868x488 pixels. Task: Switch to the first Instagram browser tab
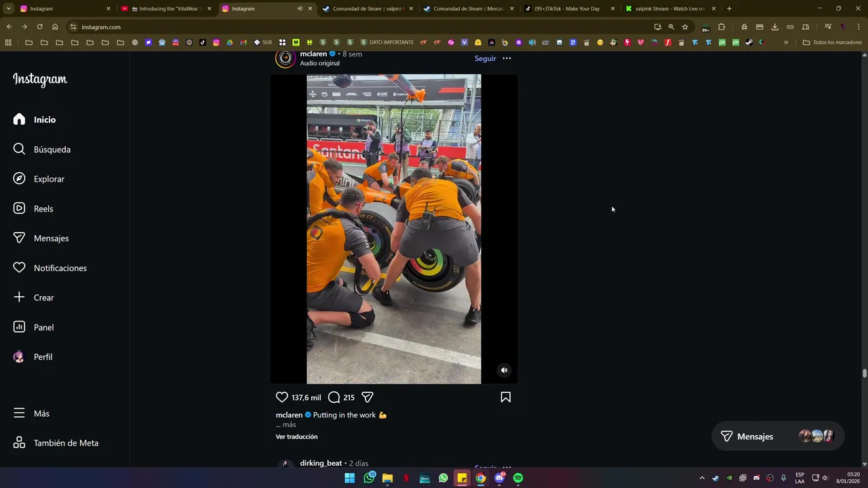point(64,9)
